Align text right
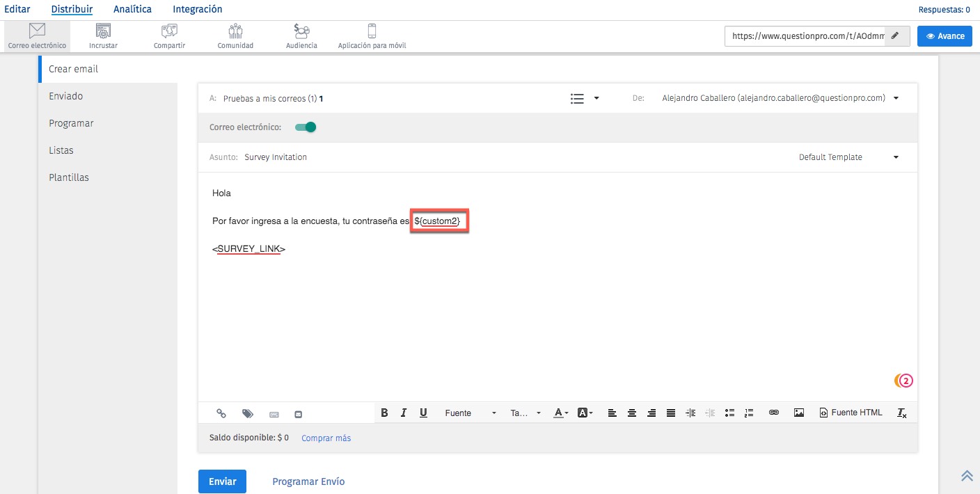980x494 pixels. [651, 413]
